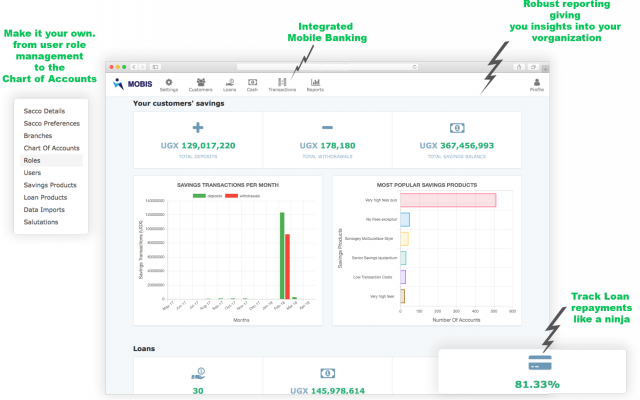Image resolution: width=640 pixels, height=400 pixels.
Task: Click the browser forward arrow
Action: click(142, 67)
